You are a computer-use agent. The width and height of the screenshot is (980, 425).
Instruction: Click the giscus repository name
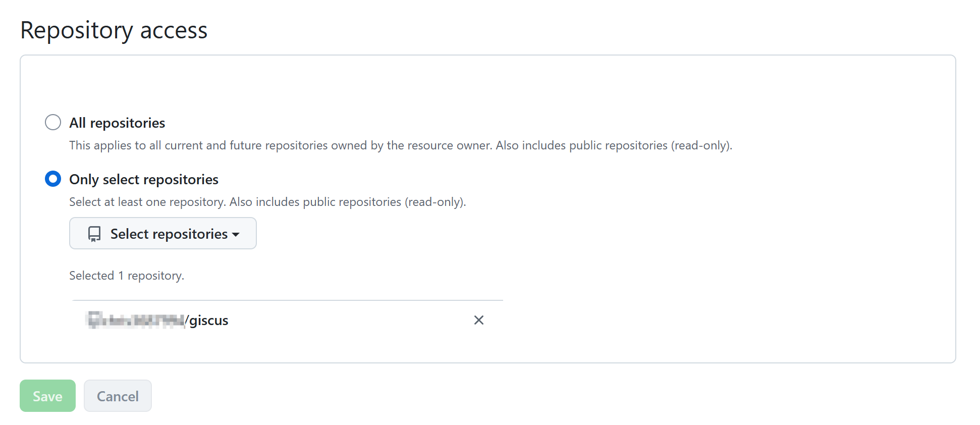pos(208,321)
